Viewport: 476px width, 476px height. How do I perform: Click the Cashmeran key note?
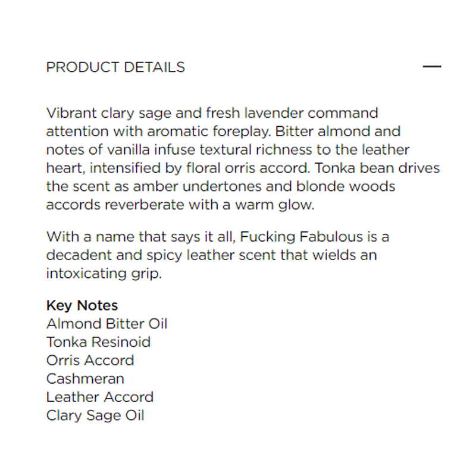pyautogui.click(x=85, y=378)
